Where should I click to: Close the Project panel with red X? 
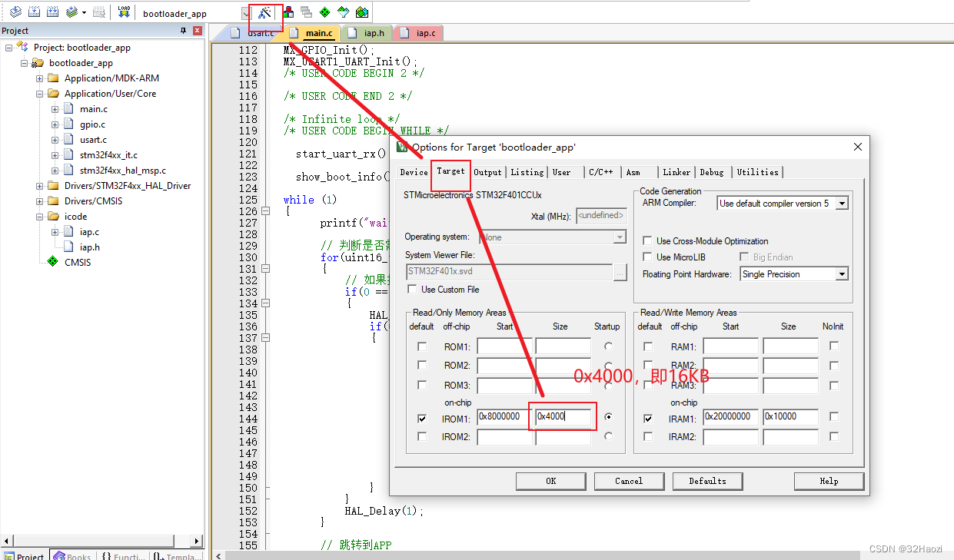pos(198,31)
